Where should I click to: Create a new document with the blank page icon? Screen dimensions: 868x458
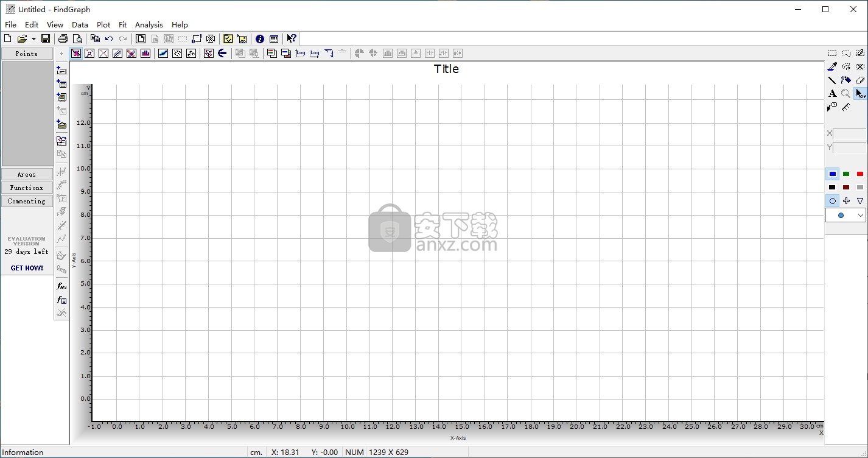pos(7,38)
